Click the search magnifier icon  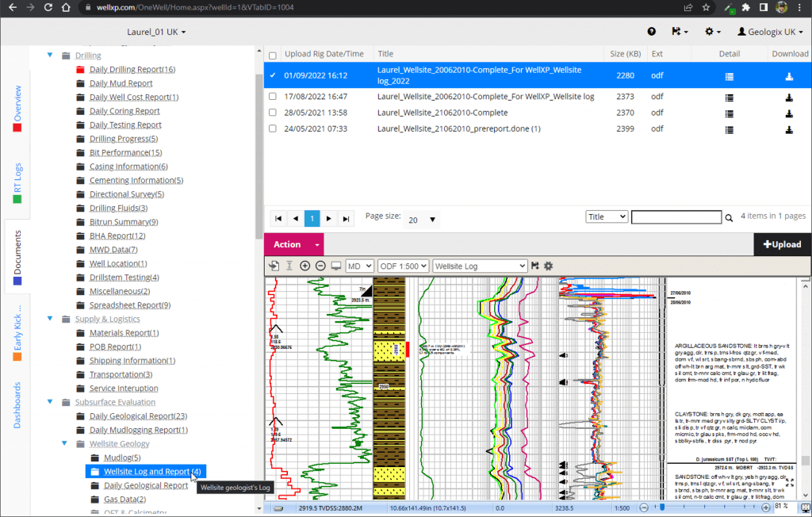pyautogui.click(x=729, y=217)
